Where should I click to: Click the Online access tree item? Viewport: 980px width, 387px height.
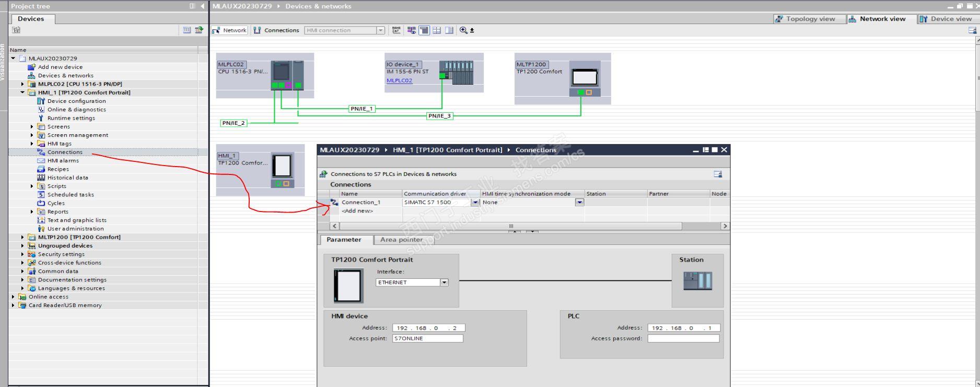(48, 297)
